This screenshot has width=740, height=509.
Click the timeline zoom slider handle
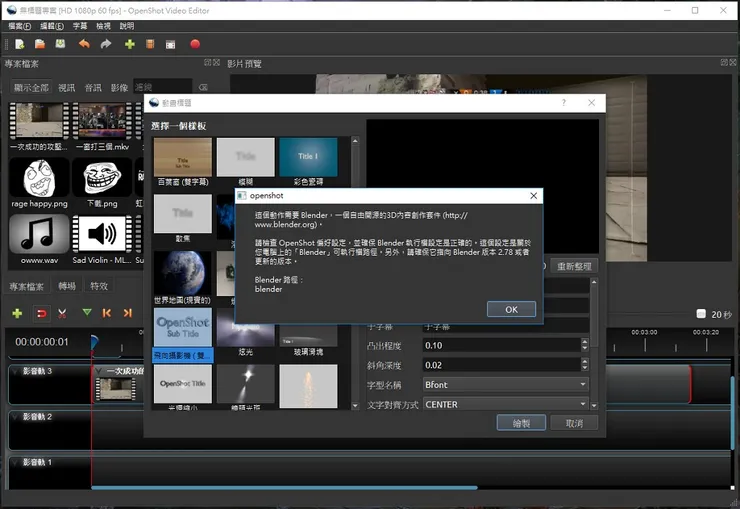(x=701, y=314)
